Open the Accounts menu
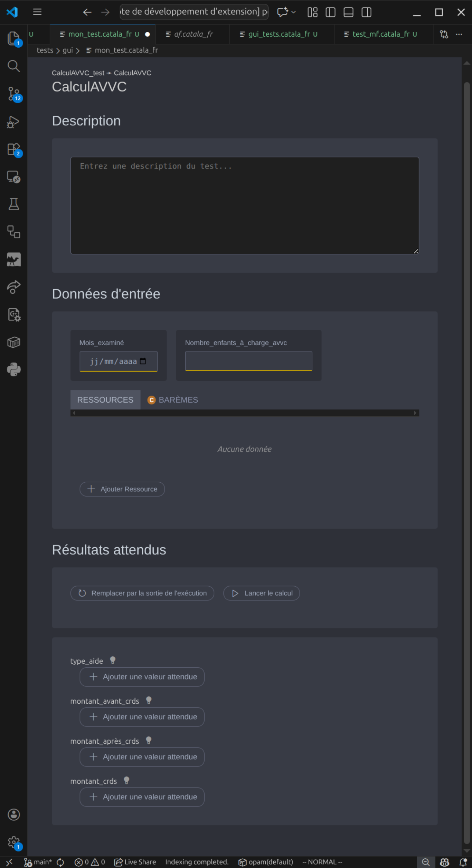The height and width of the screenshot is (868, 472). click(x=13, y=814)
